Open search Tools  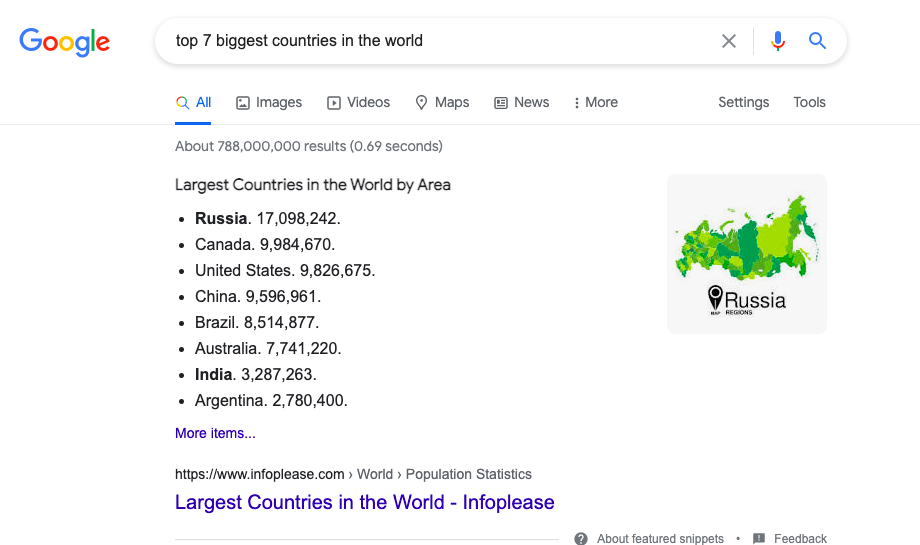pyautogui.click(x=809, y=103)
